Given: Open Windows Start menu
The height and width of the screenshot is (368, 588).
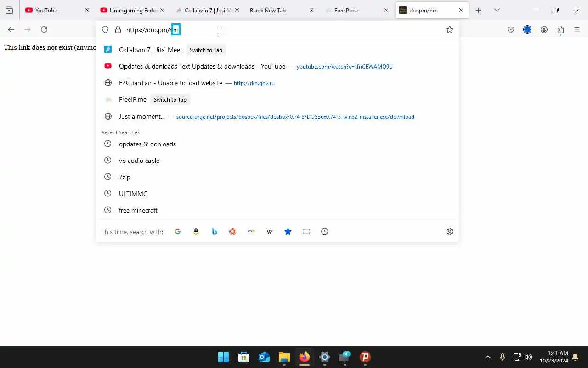Looking at the screenshot, I should 224,357.
